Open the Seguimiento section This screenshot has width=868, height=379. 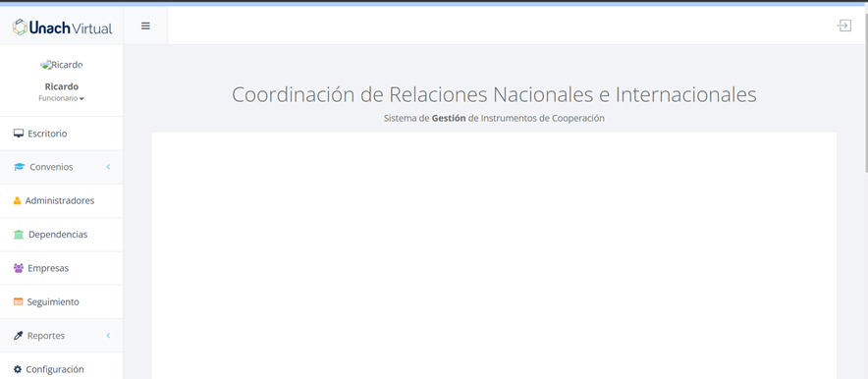point(62,302)
